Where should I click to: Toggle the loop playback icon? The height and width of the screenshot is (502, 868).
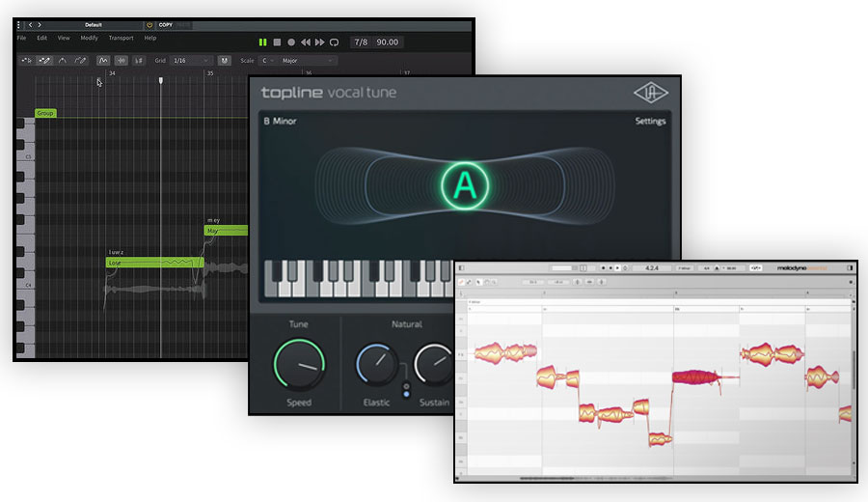click(x=335, y=42)
